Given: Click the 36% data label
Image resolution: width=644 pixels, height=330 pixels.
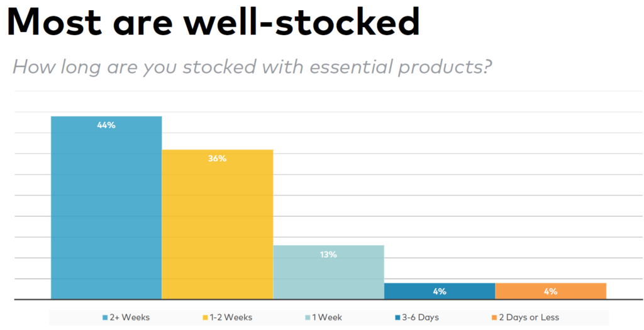Looking at the screenshot, I should point(217,158).
